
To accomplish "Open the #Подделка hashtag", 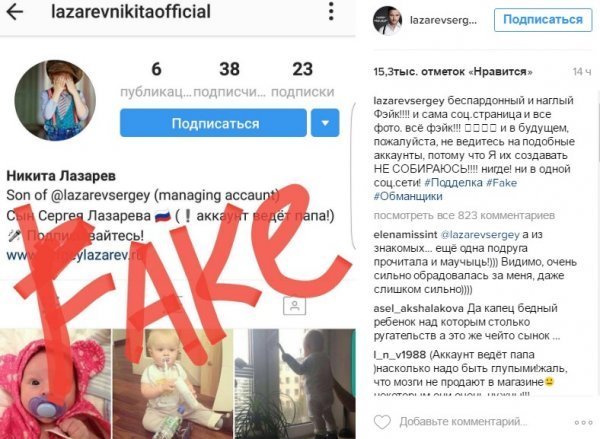I will coord(453,183).
